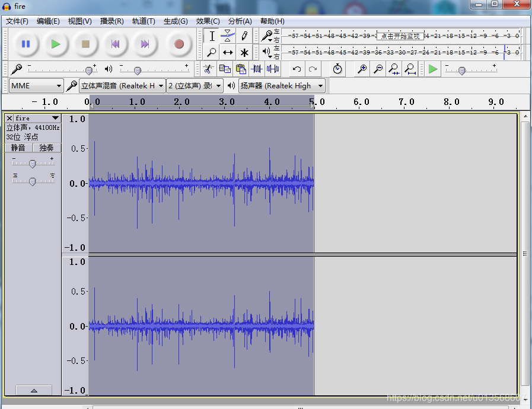This screenshot has height=409, width=532.
Task: Click the Trim audio icon
Action: pyautogui.click(x=257, y=69)
